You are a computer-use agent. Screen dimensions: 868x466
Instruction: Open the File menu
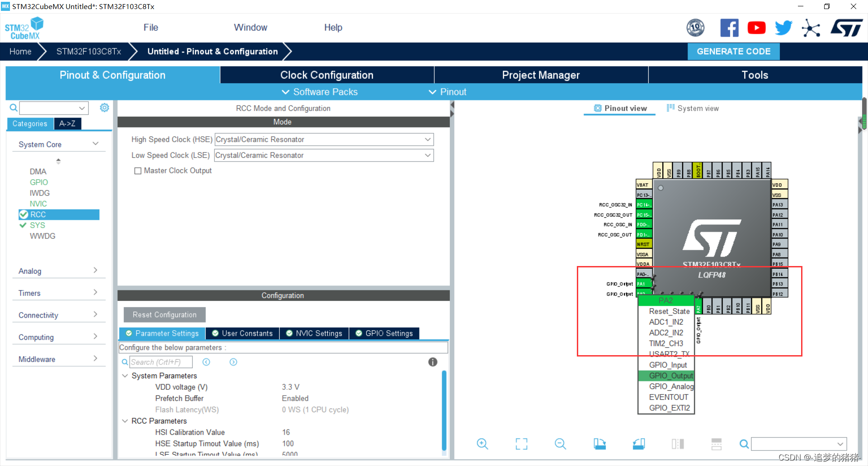point(151,28)
